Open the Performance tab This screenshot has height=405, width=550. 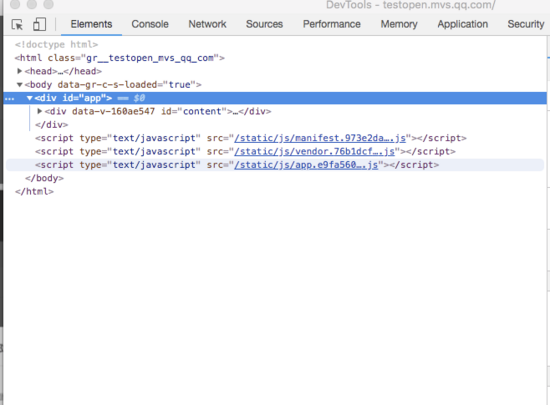pyautogui.click(x=331, y=24)
